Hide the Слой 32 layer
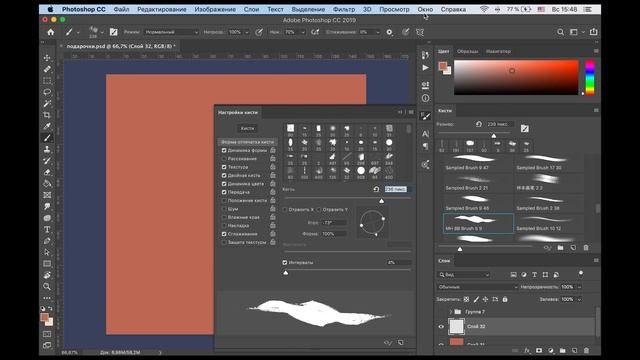Screen dimensions: 640x360 (441, 327)
